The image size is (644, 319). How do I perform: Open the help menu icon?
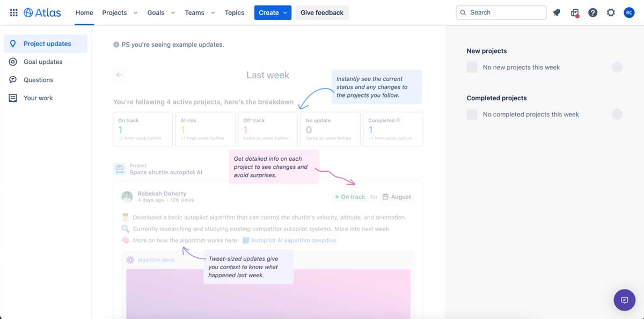tap(592, 12)
